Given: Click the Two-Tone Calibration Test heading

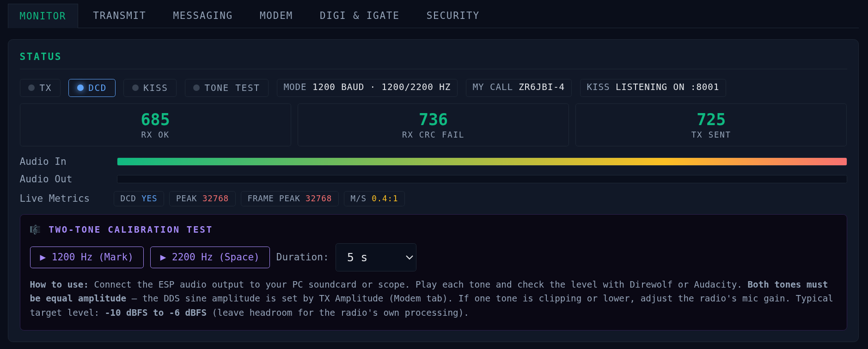Looking at the screenshot, I should click(x=130, y=229).
